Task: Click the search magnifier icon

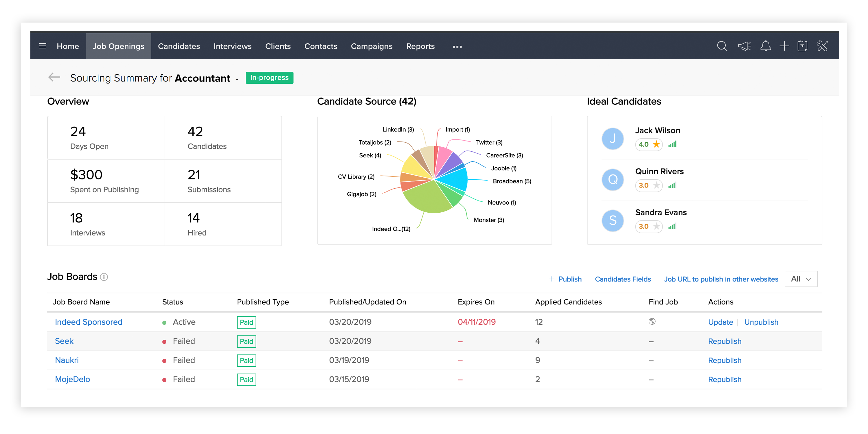Action: pyautogui.click(x=722, y=46)
